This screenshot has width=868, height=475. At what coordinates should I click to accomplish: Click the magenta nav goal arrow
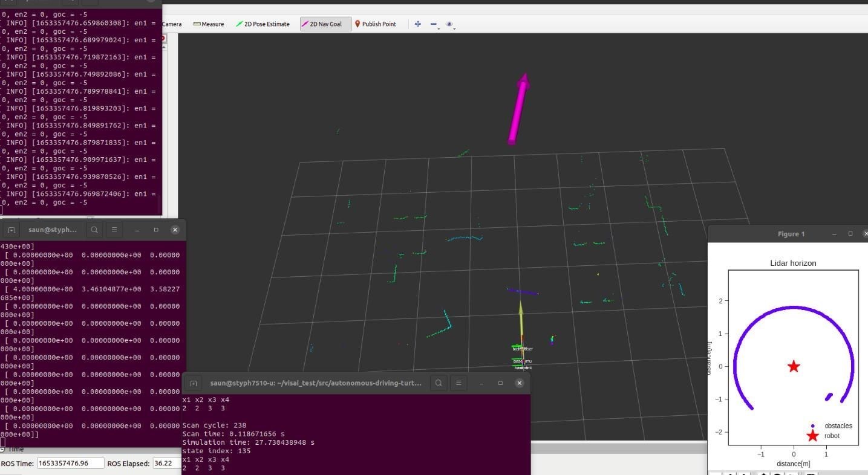point(518,109)
